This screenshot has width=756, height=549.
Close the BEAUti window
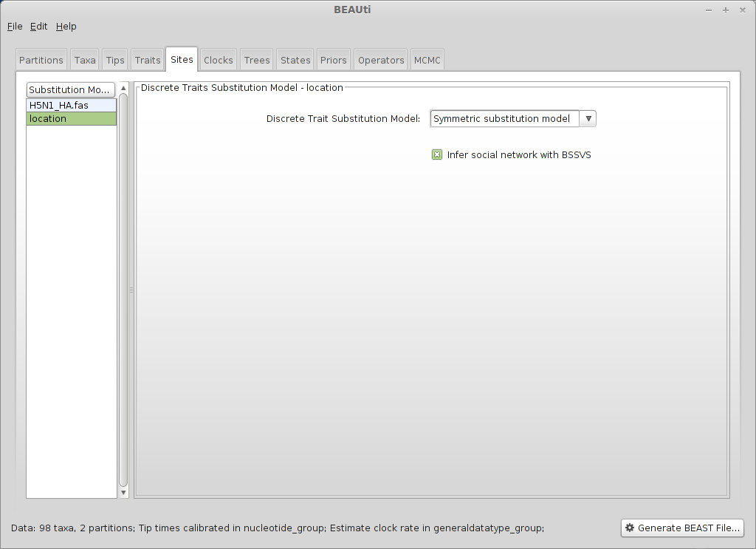click(743, 10)
